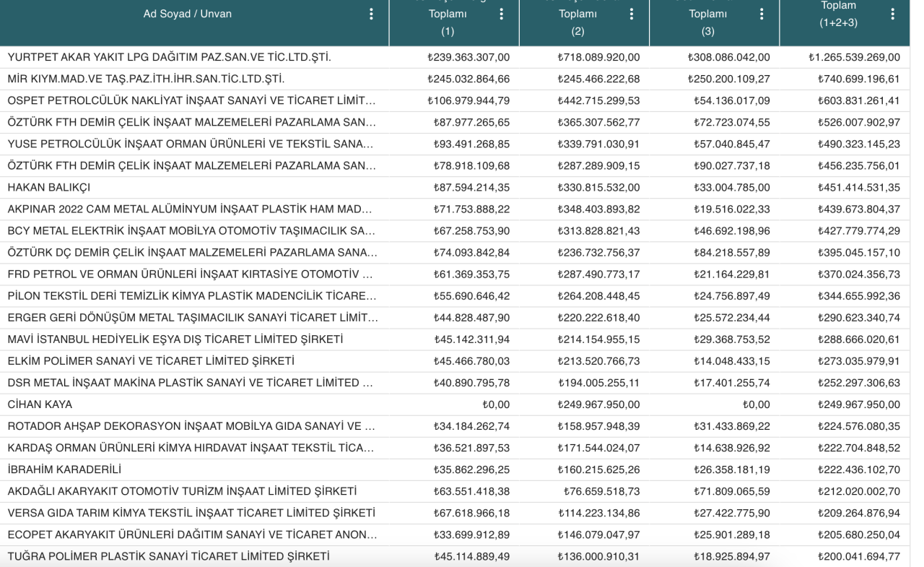Screen dimensions: 924x567
Task: Click the ₺29.368.753,52 value cell
Action: pos(731,339)
